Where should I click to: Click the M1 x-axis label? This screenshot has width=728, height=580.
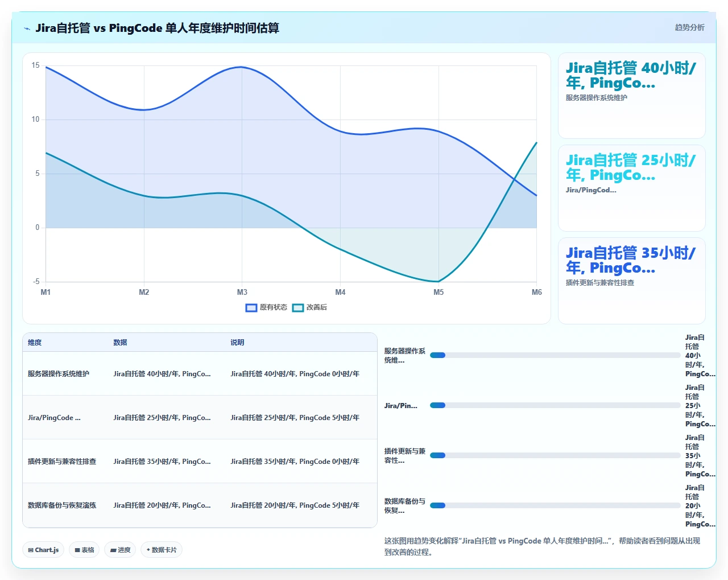click(x=45, y=292)
